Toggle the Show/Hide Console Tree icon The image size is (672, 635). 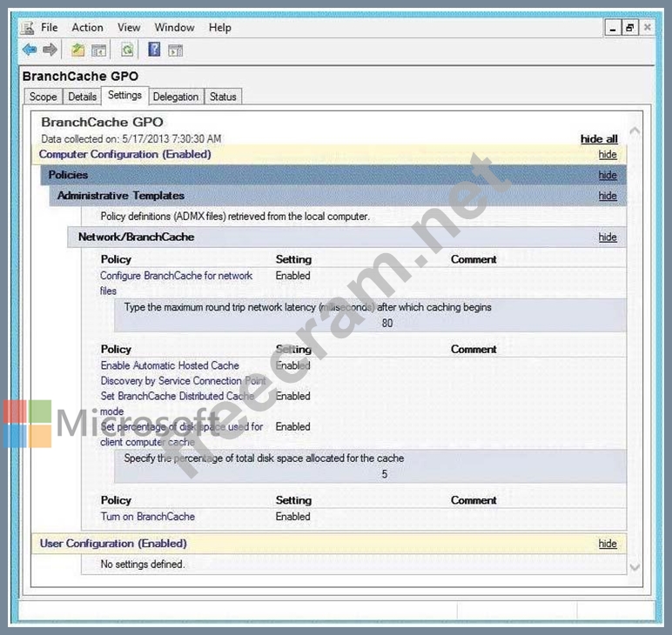point(99,50)
